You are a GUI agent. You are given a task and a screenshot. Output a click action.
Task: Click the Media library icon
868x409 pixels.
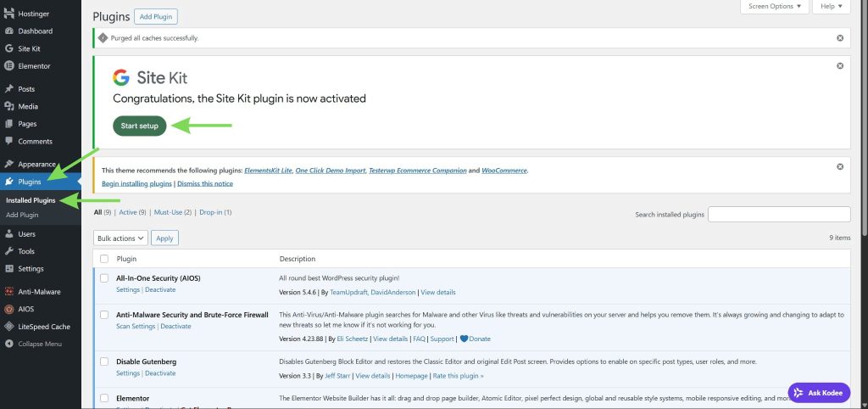pyautogui.click(x=8, y=106)
